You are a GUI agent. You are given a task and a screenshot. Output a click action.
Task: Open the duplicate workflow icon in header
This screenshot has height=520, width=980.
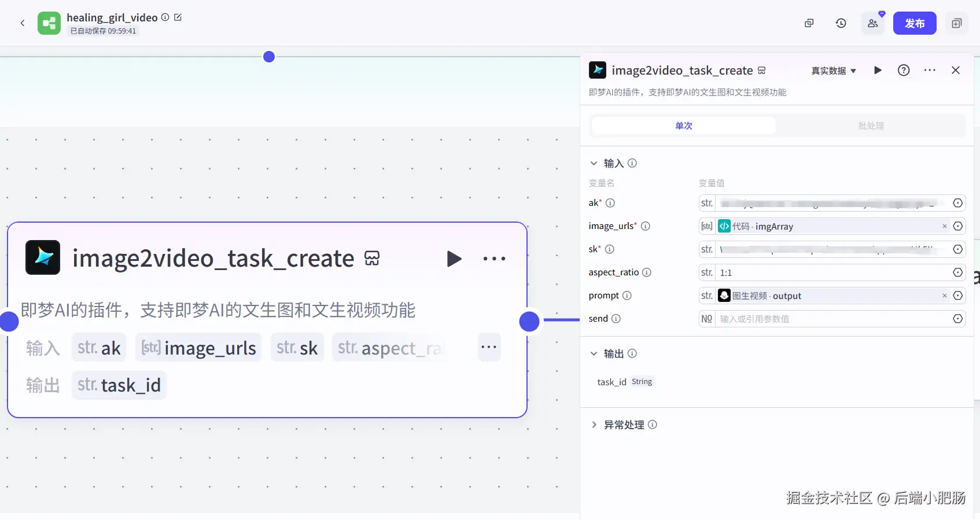[x=809, y=23]
